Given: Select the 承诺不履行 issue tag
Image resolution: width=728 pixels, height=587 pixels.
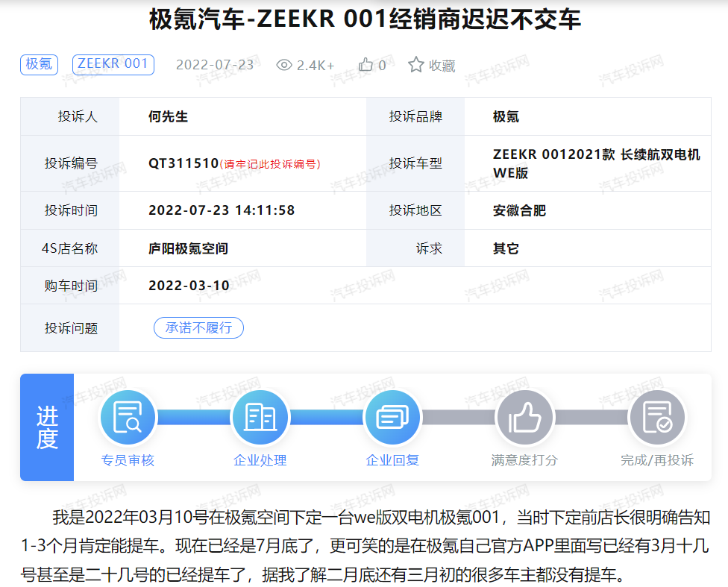Looking at the screenshot, I should click(198, 328).
